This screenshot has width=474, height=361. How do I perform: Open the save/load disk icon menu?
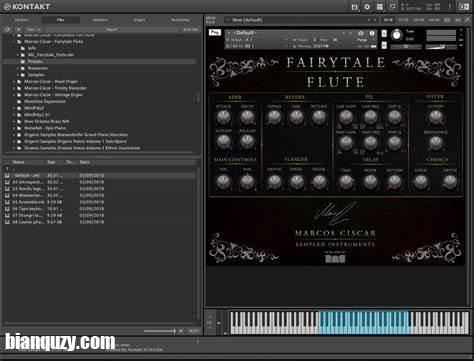355,7
